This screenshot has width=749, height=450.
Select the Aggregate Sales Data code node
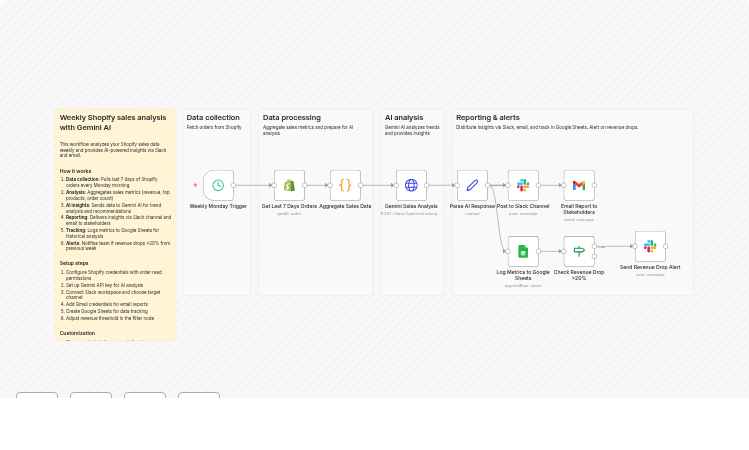pyautogui.click(x=345, y=185)
